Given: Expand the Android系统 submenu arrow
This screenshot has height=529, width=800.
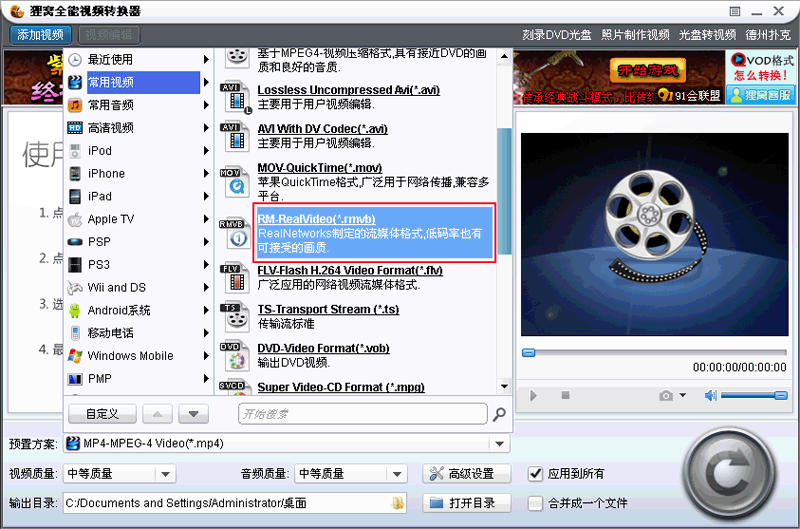Looking at the screenshot, I should (x=206, y=310).
